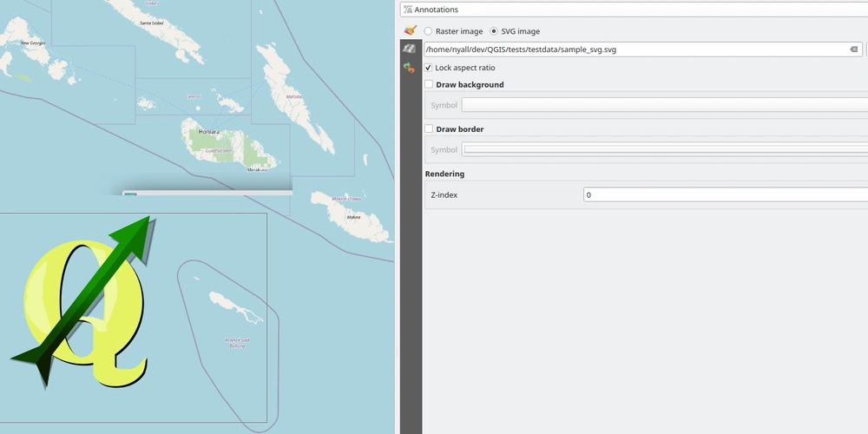Toggle Lock aspect ratio checkbox
This screenshot has height=434, width=868.
pos(429,68)
